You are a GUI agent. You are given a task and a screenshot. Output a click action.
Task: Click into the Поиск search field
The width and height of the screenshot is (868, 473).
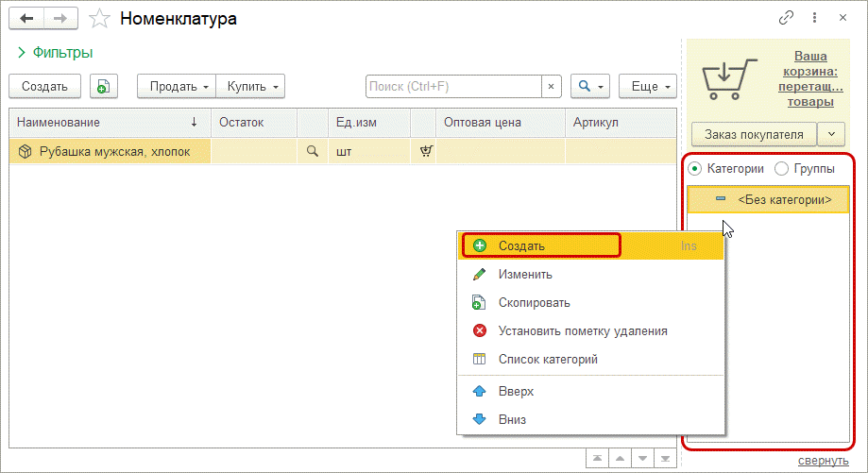451,86
